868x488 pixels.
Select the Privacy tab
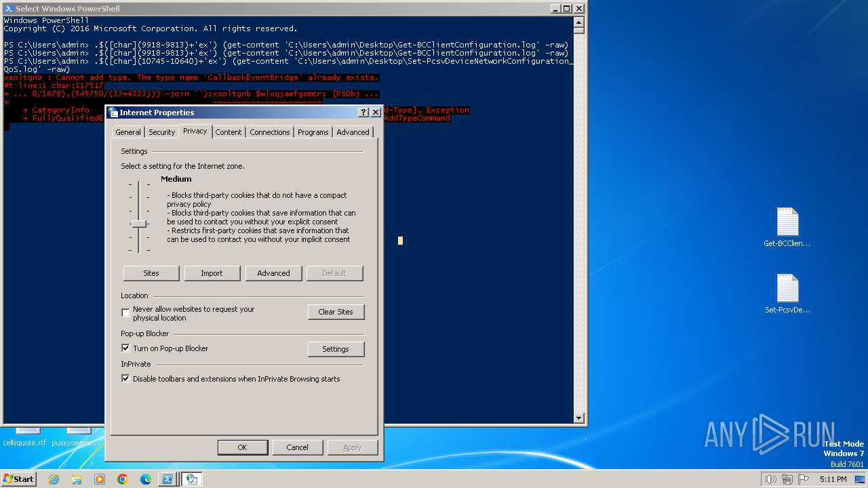point(195,131)
